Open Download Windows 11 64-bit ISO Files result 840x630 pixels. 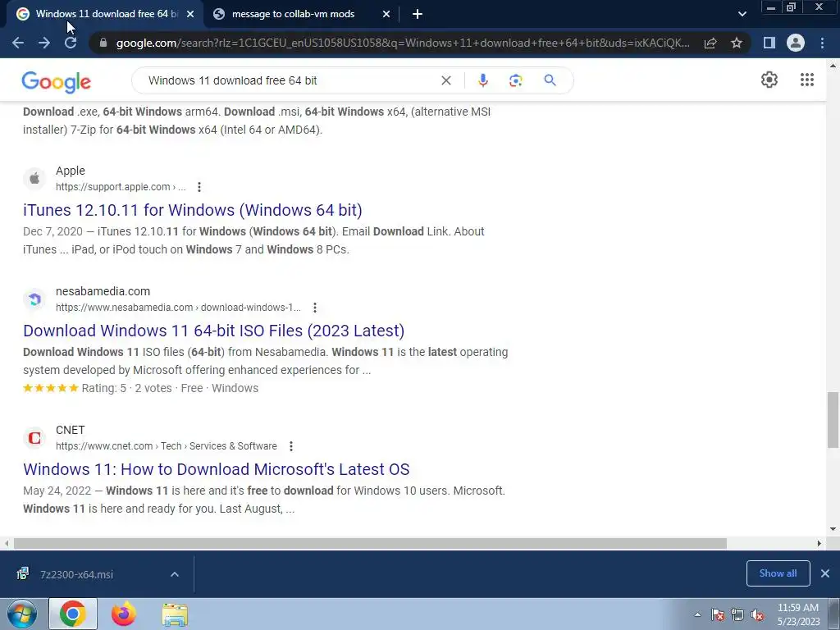214,331
